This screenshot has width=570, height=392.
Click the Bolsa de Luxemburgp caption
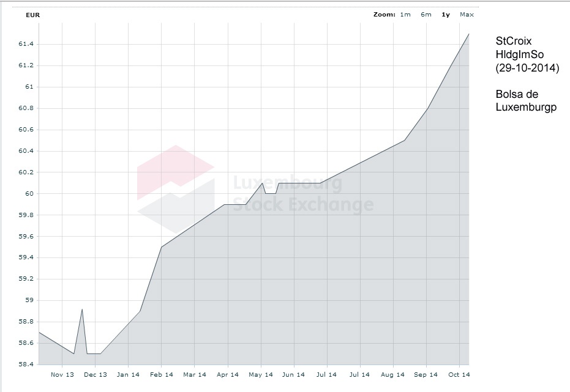click(526, 101)
